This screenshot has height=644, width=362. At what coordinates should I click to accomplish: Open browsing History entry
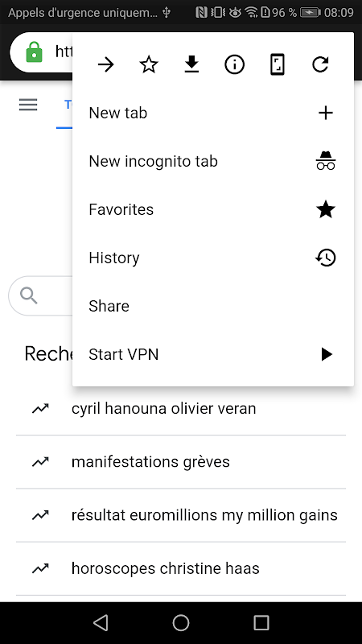pyautogui.click(x=213, y=258)
